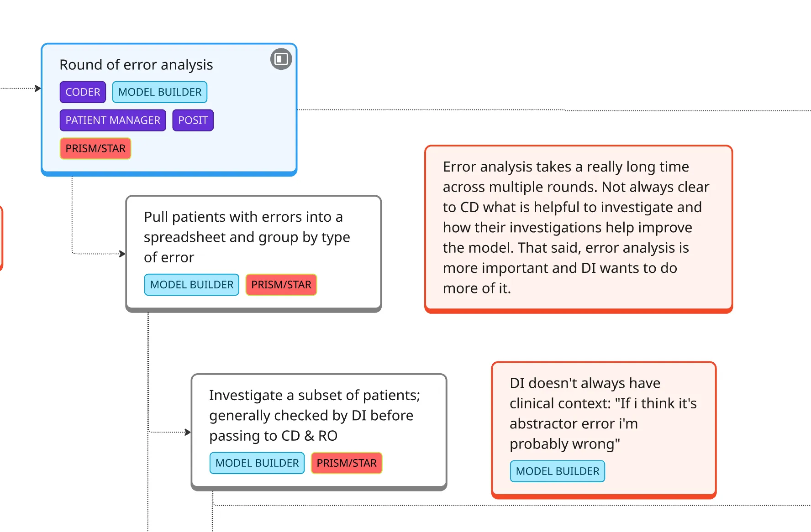Screen dimensions: 811x532
Task: Click PRISM/STAR tag on Investigate subset card
Action: [347, 463]
